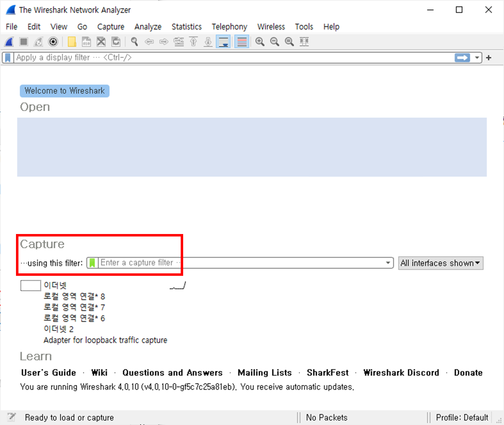Click the resize columns icon
The image size is (504, 425).
304,41
